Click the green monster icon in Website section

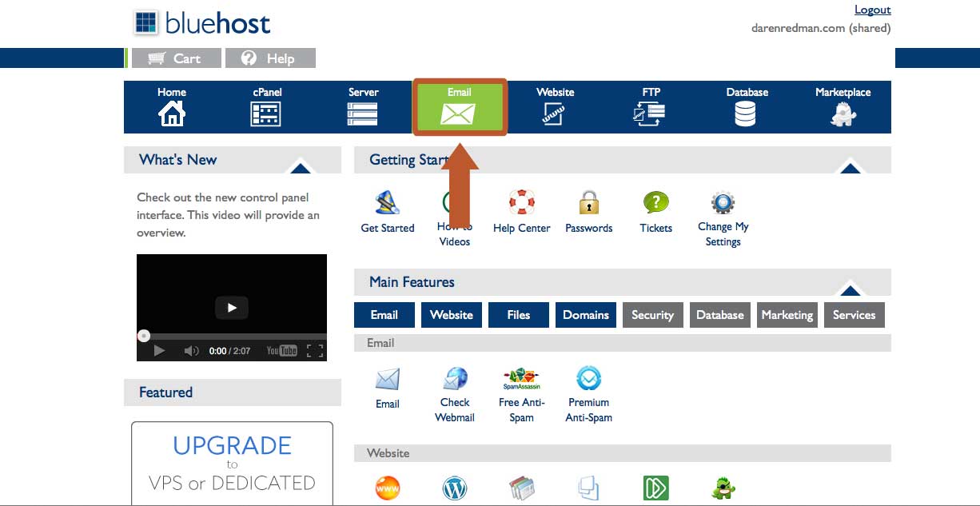click(723, 488)
